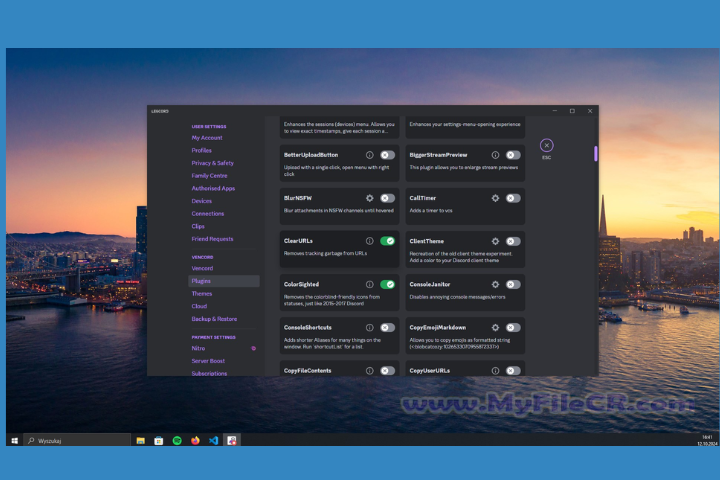Image resolution: width=720 pixels, height=480 pixels.
Task: Open Family Centre settings
Action: click(x=209, y=175)
